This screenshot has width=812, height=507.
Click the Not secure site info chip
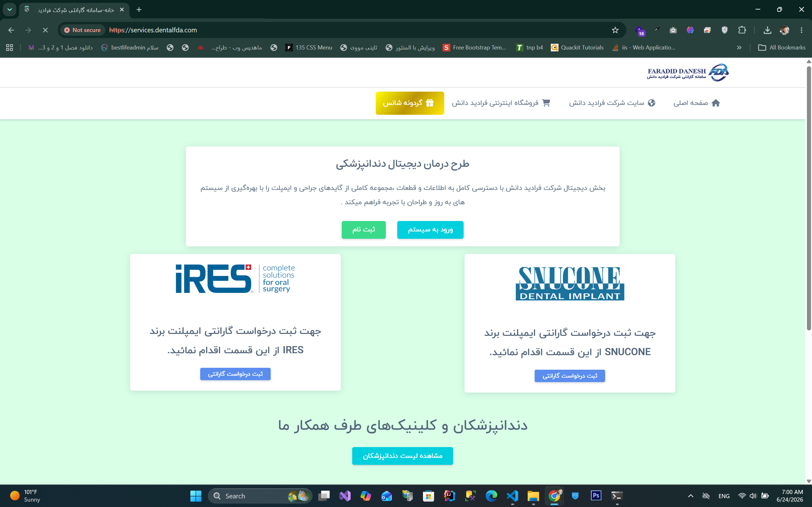point(83,30)
